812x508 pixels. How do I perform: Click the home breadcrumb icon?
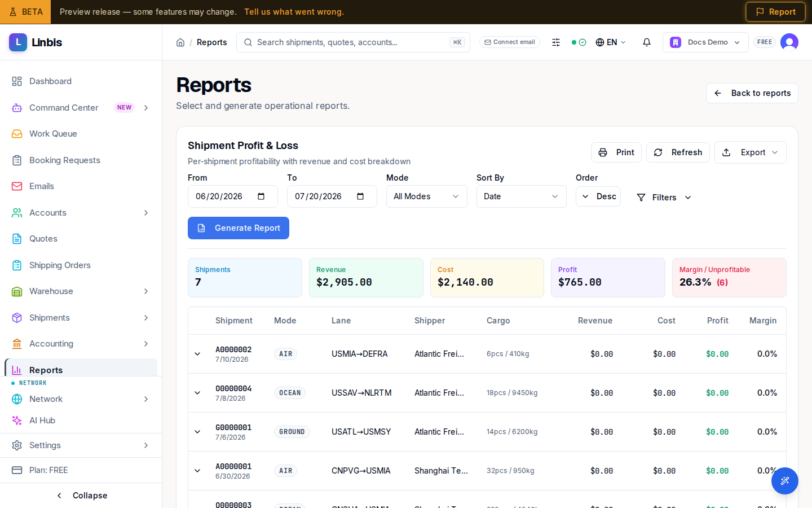180,42
